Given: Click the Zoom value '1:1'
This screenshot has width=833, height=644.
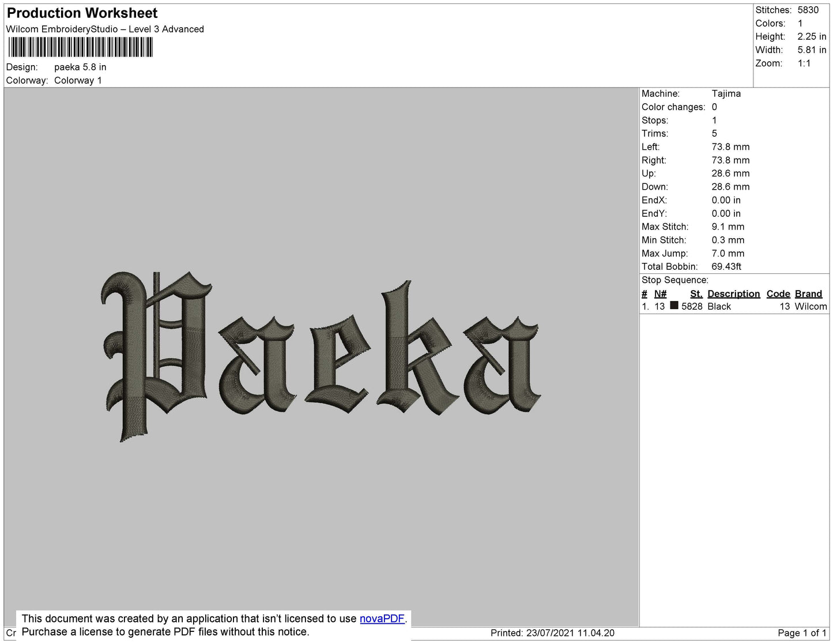Looking at the screenshot, I should pyautogui.click(x=804, y=63).
